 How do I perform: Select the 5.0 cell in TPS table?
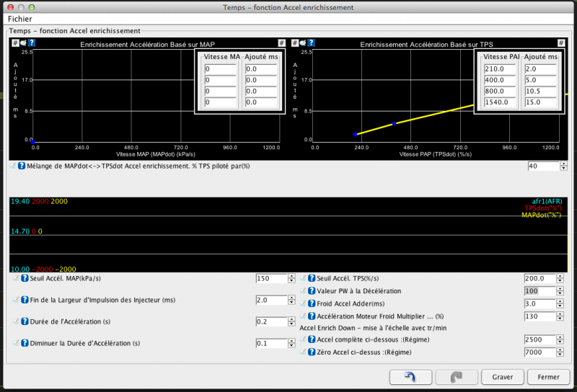(540, 80)
